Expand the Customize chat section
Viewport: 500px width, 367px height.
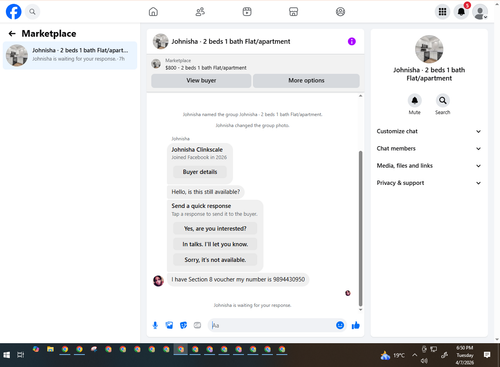[x=429, y=131]
